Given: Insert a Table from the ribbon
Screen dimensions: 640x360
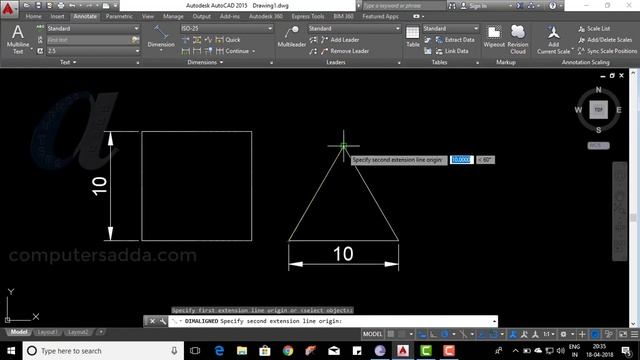Looking at the screenshot, I should click(412, 37).
